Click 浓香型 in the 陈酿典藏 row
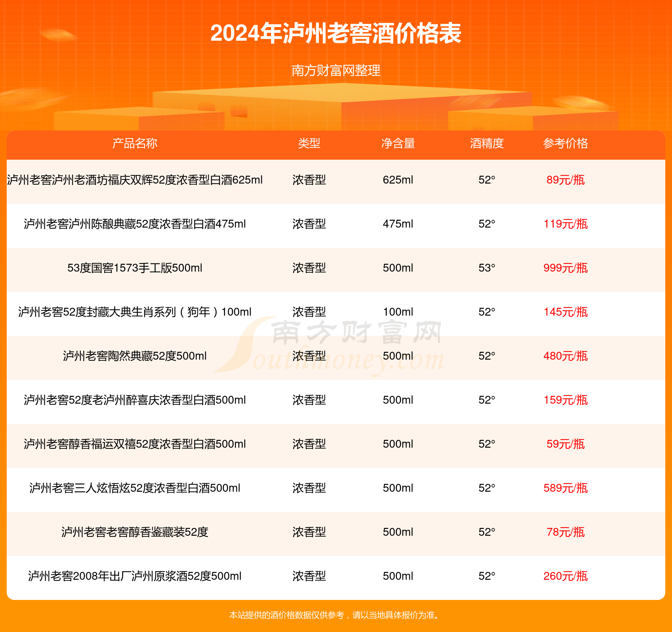 click(309, 224)
